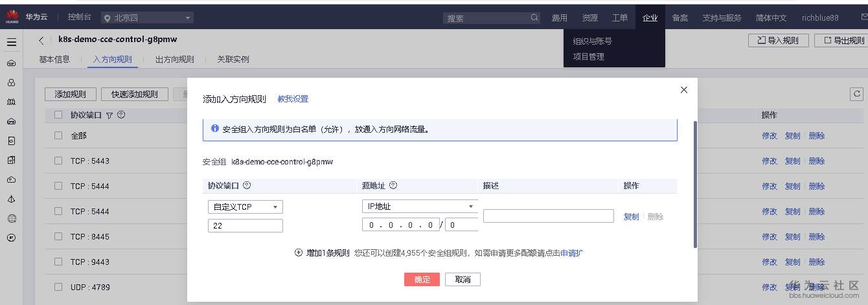Click the 企业 top menu
Image resolution: width=868 pixels, height=305 pixels.
click(x=650, y=18)
